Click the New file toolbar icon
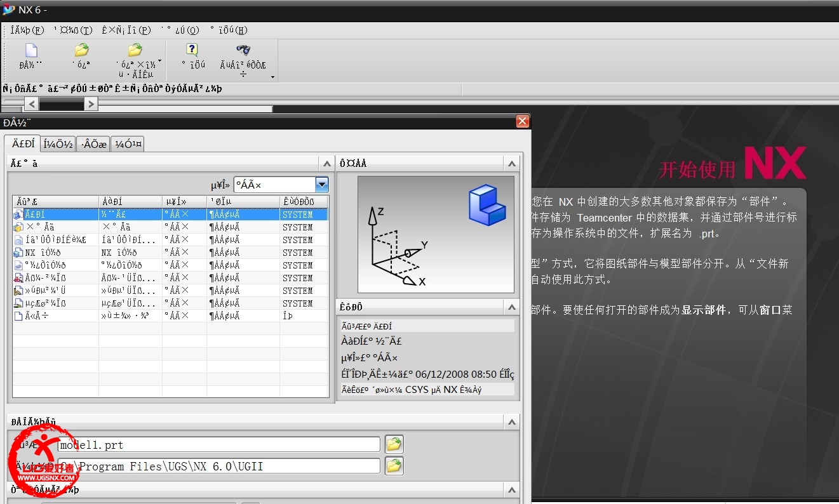Screen dimensions: 839x504 tap(30, 51)
